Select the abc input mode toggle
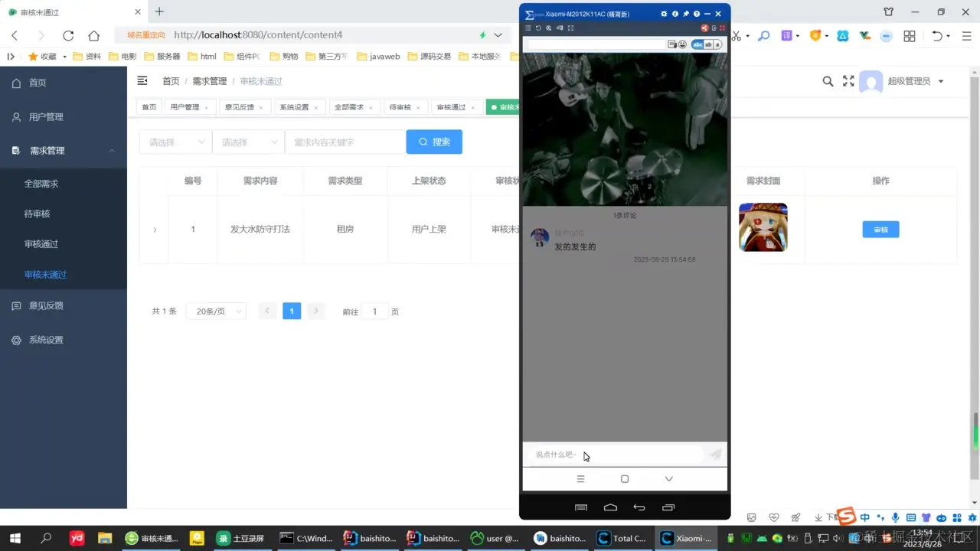 [697, 44]
